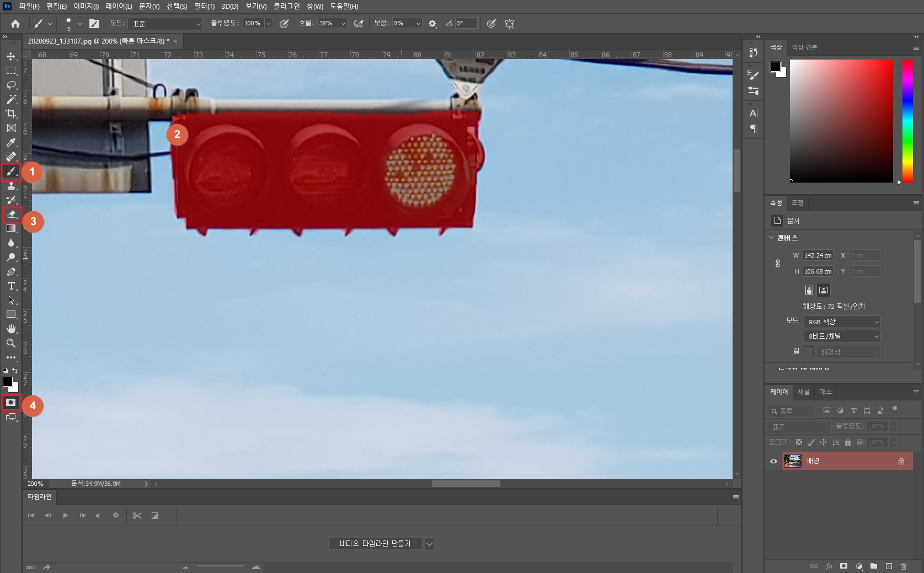Toggle pressure for opacity button
The width and height of the screenshot is (924, 573).
[284, 24]
